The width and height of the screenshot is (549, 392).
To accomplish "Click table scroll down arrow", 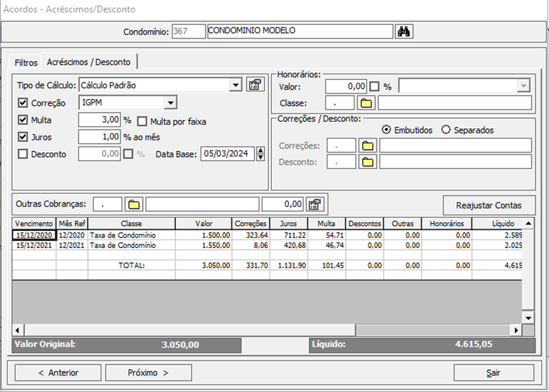I will 528,318.
